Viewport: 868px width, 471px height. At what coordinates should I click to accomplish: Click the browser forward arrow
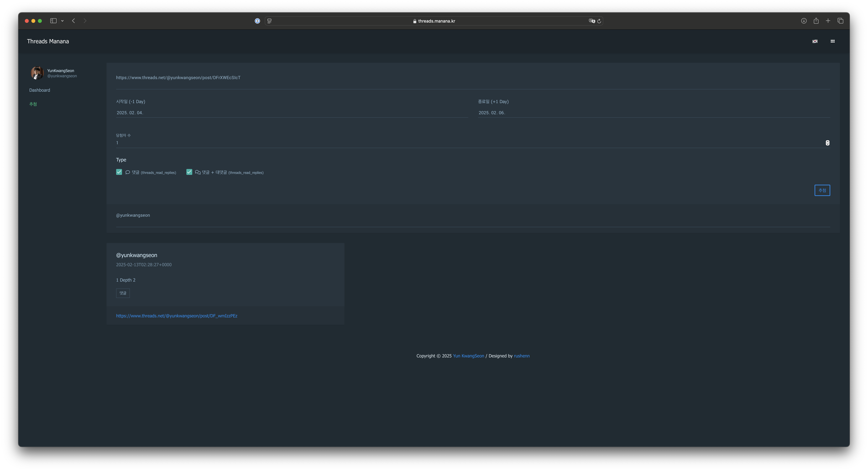click(85, 21)
